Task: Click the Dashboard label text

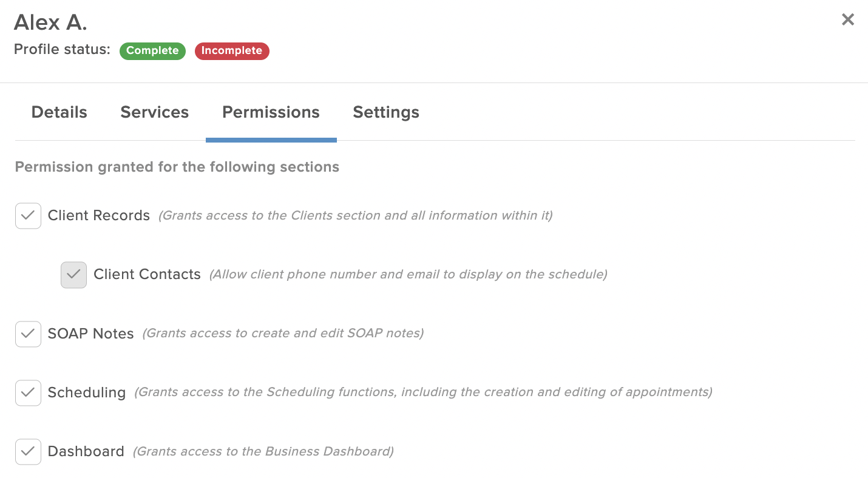Action: point(86,451)
